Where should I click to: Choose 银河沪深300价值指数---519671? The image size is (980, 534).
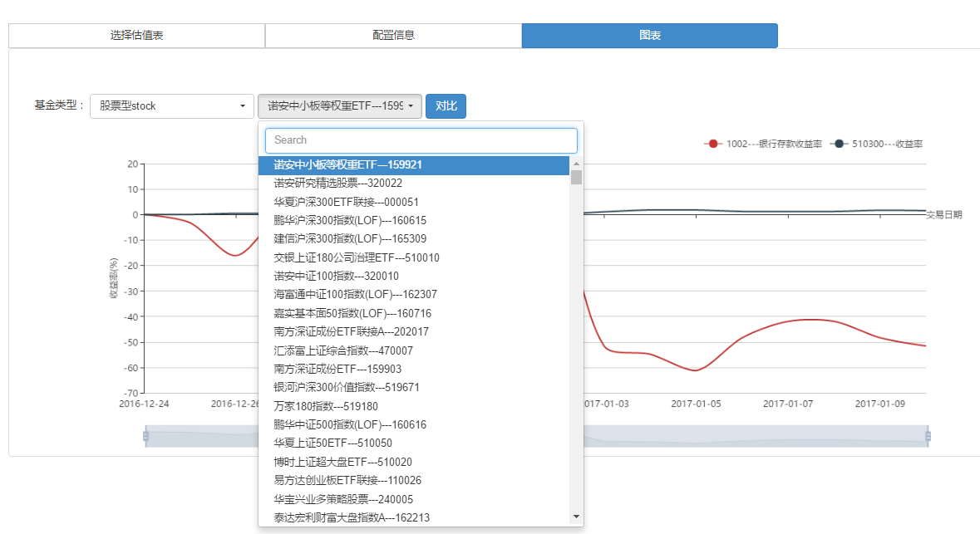click(x=414, y=388)
